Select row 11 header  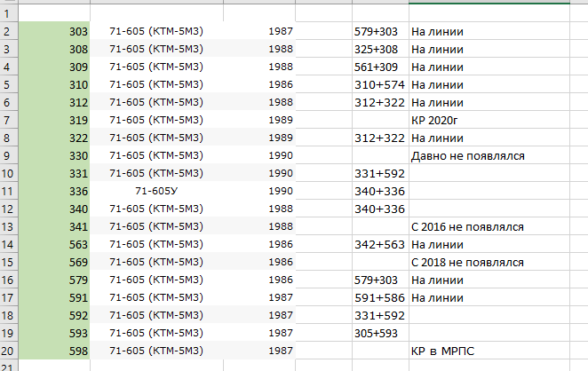point(8,191)
